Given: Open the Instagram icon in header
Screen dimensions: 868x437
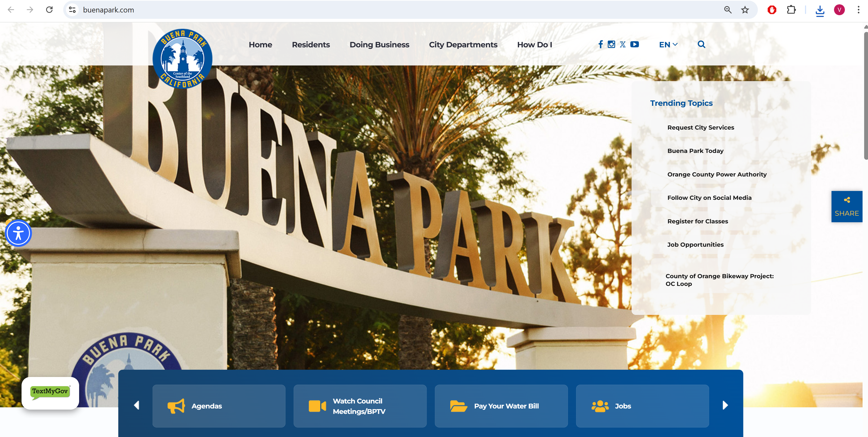Looking at the screenshot, I should [x=611, y=44].
